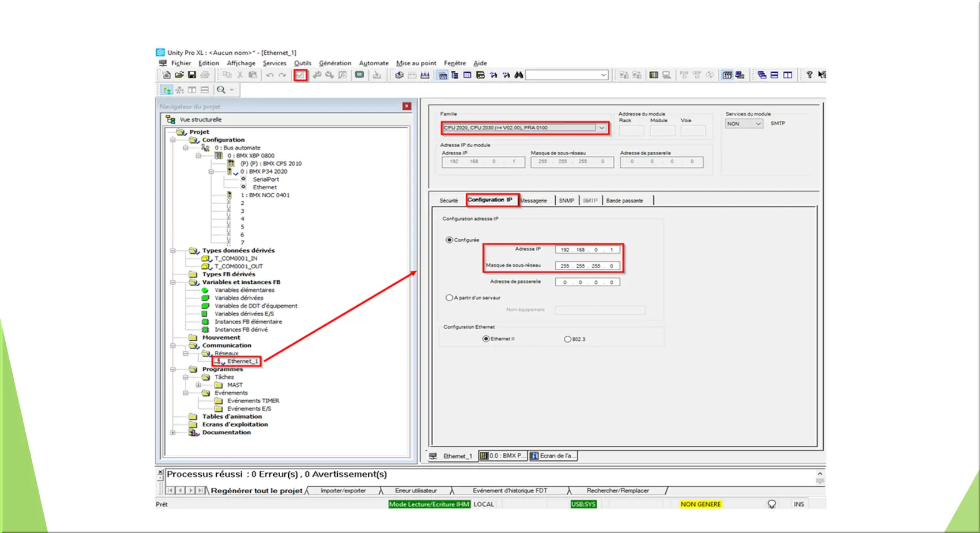This screenshot has width=980, height=533.
Task: Select T_COM0001_IN derived type
Action: click(236, 259)
